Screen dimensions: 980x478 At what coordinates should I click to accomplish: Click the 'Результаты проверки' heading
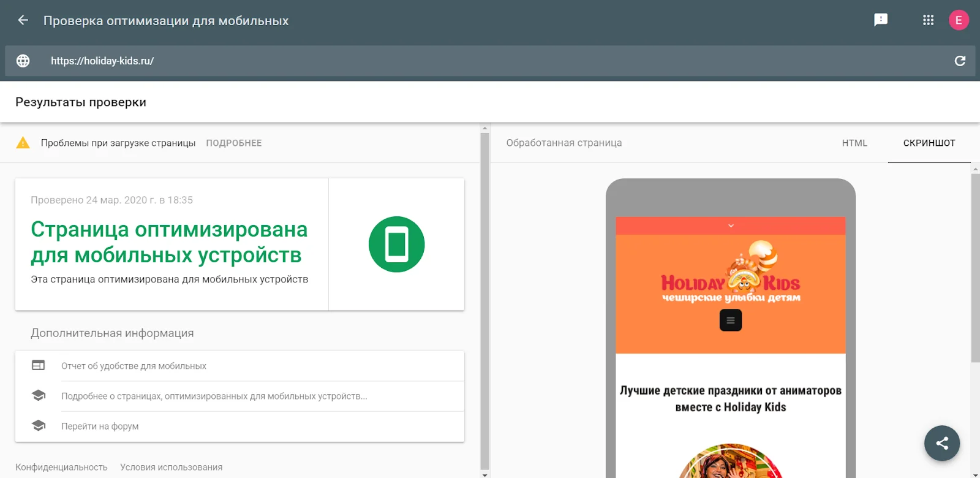point(81,102)
